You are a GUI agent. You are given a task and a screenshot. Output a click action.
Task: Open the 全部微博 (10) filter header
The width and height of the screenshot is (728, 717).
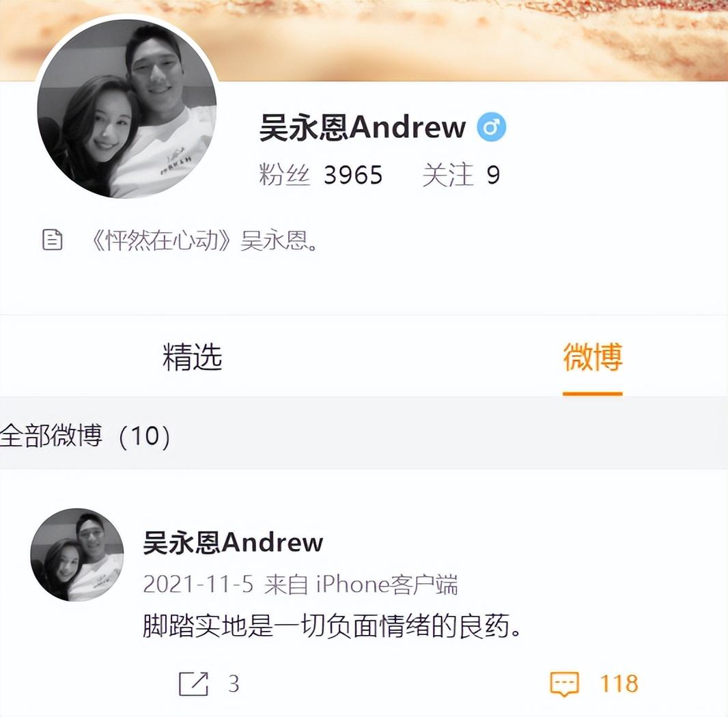click(85, 436)
